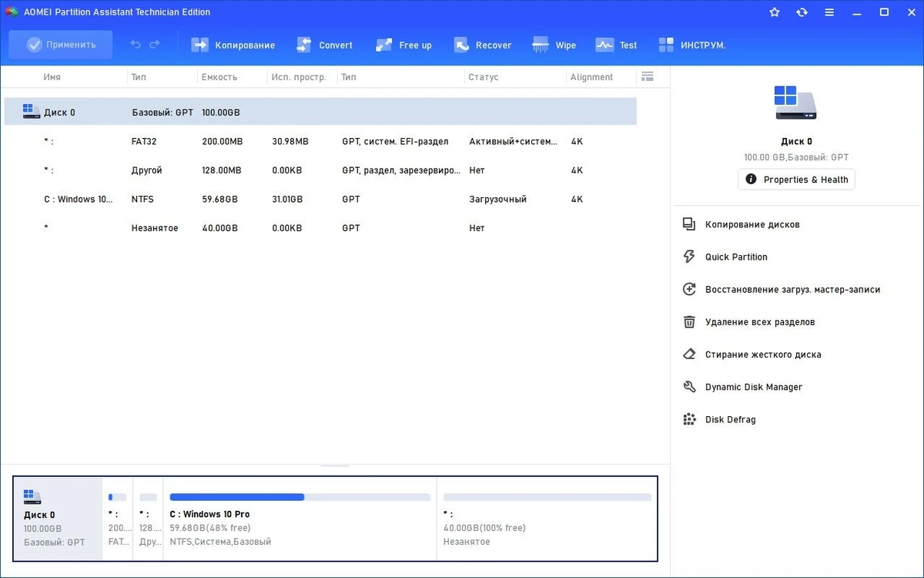The image size is (924, 578).
Task: Click the Загрузочный status cell
Action: pos(498,200)
